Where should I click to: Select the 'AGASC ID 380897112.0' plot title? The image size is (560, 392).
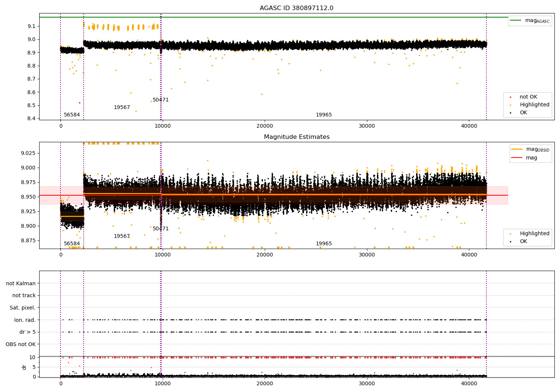click(x=296, y=8)
